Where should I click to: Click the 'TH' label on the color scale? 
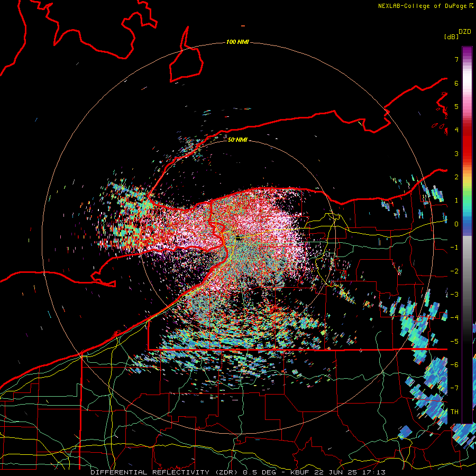pos(454,412)
